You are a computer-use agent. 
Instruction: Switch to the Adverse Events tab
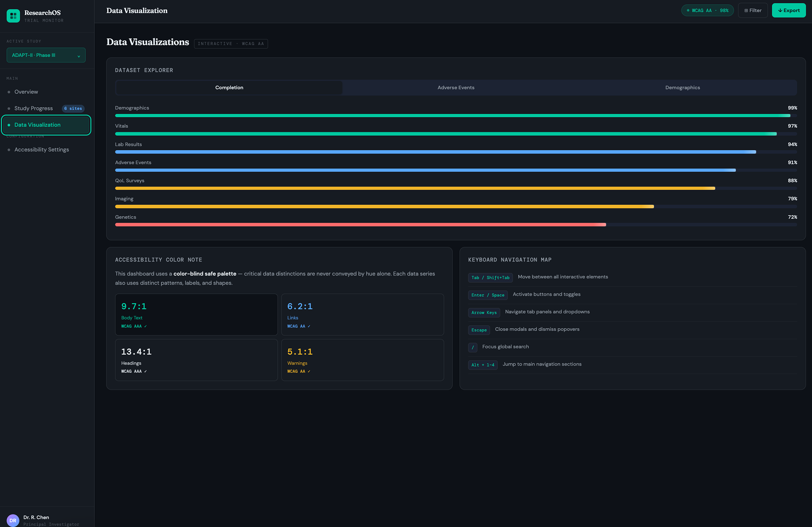455,88
